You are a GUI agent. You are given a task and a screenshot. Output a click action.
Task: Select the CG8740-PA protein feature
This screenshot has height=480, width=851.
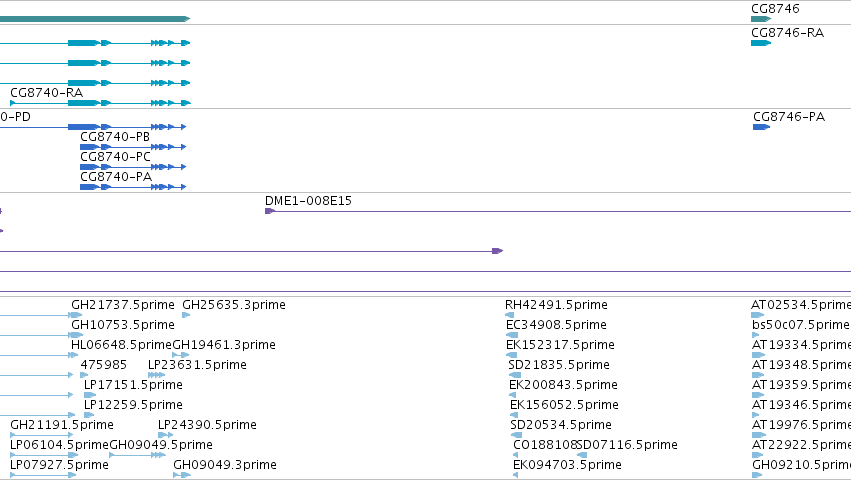coord(133,187)
